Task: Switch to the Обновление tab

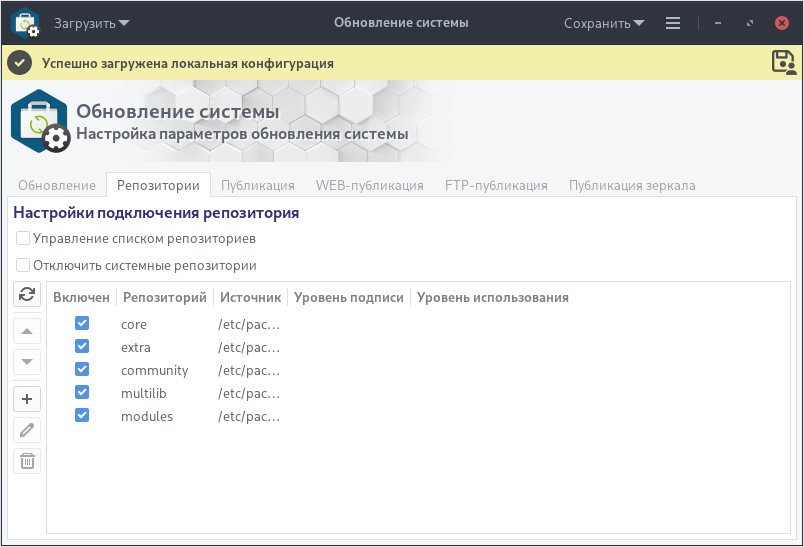Action: 57,185
